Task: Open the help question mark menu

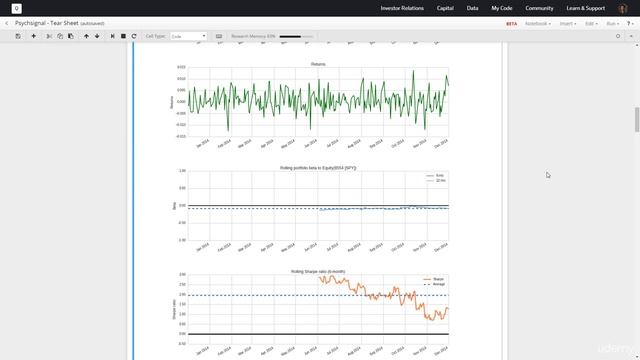Action: point(630,24)
